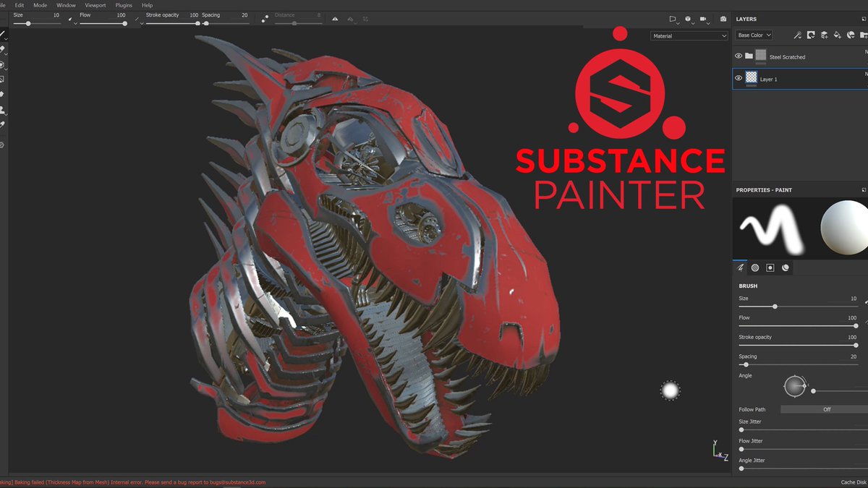Open the Edit menu

(20, 5)
